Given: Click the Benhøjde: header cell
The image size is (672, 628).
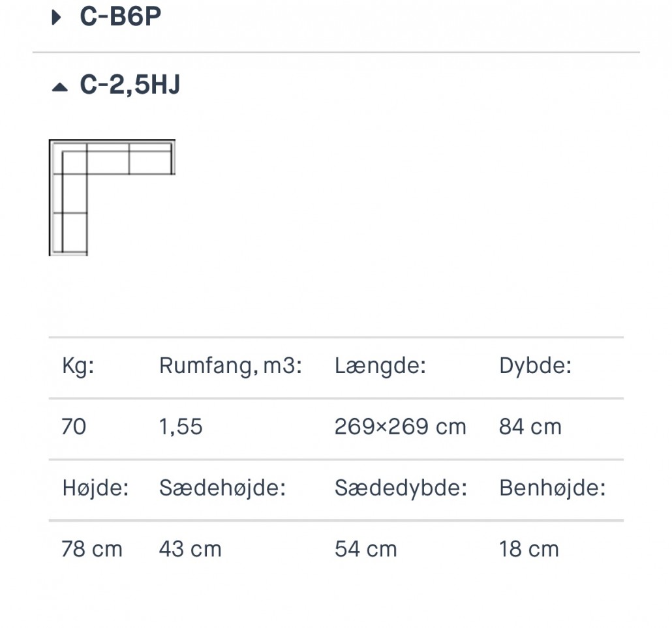Looking at the screenshot, I should point(552,488).
